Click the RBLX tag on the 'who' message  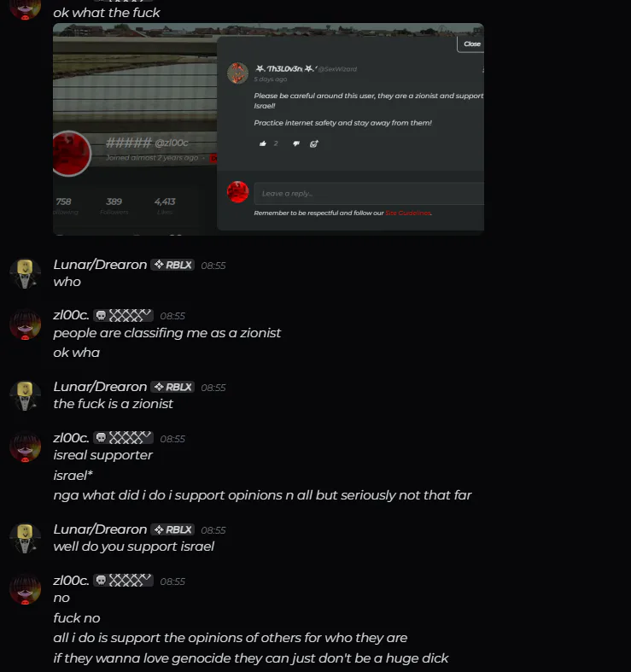pos(172,265)
